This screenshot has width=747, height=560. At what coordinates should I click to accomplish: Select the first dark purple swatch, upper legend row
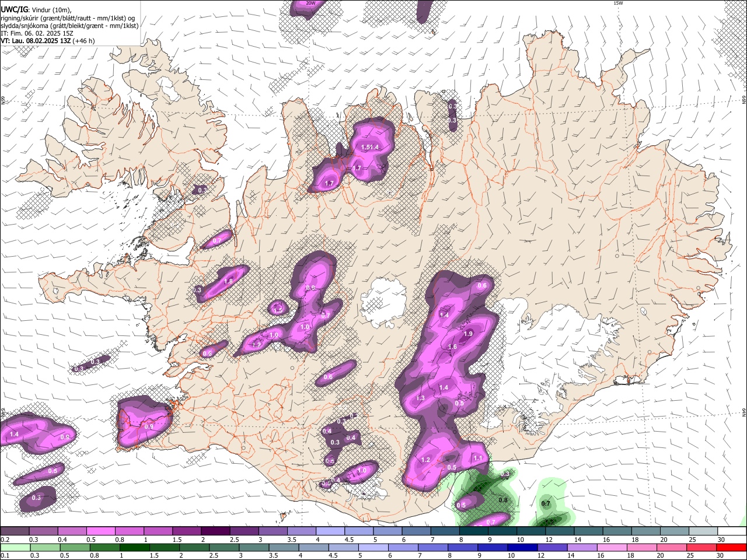coord(15,531)
